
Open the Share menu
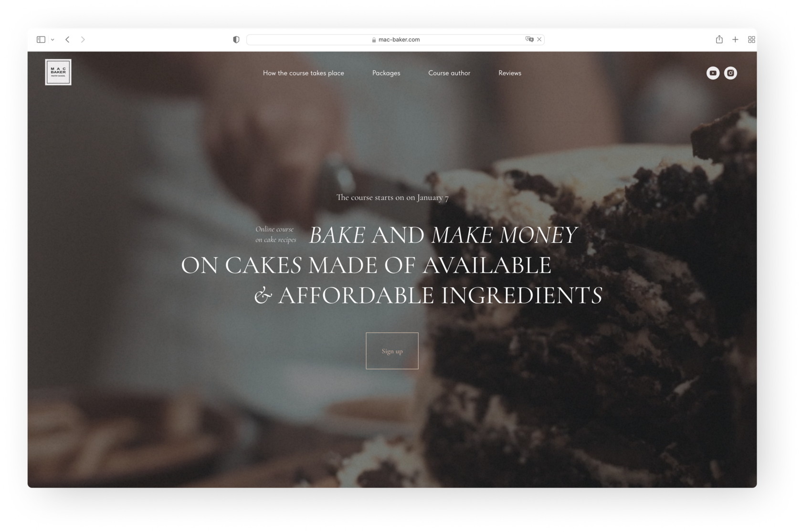[x=719, y=39]
